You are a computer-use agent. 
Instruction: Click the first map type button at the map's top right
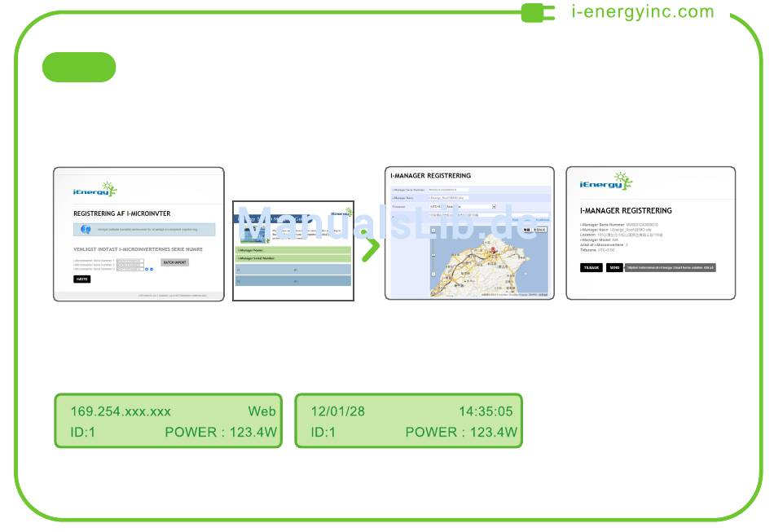point(526,230)
